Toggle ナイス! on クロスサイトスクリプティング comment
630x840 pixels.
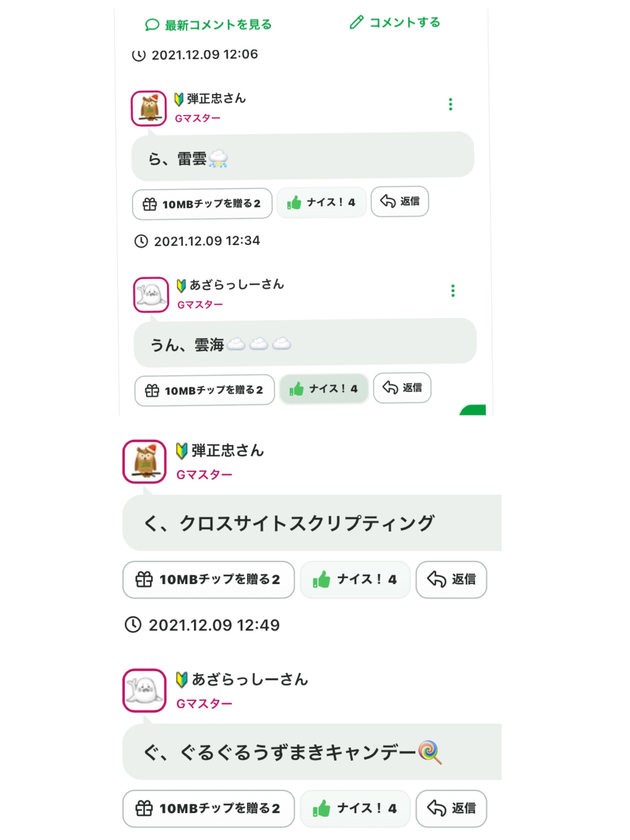pyautogui.click(x=355, y=579)
